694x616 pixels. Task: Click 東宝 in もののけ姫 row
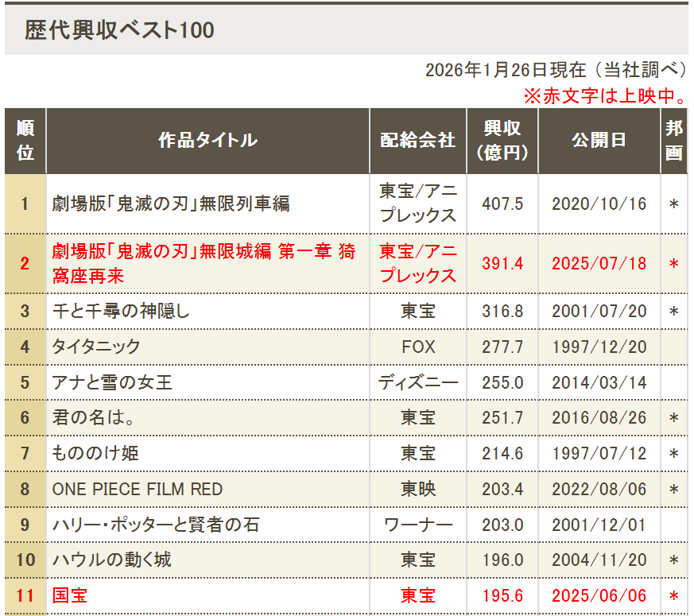[x=418, y=453]
